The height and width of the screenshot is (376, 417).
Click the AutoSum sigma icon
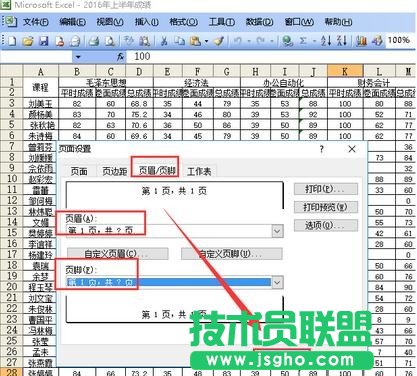[x=303, y=41]
